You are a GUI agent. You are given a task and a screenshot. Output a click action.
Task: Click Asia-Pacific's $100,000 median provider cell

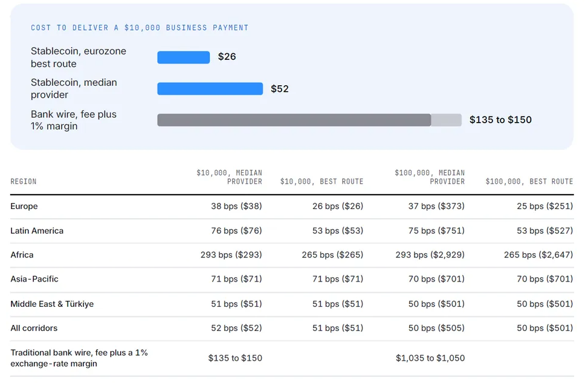pyautogui.click(x=436, y=279)
